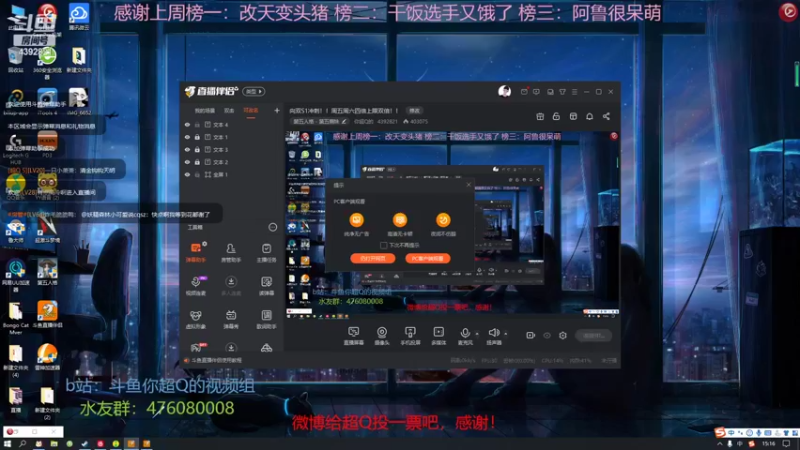Toggle the lock on 文本 2 layer
The width and height of the screenshot is (800, 450).
(197, 162)
